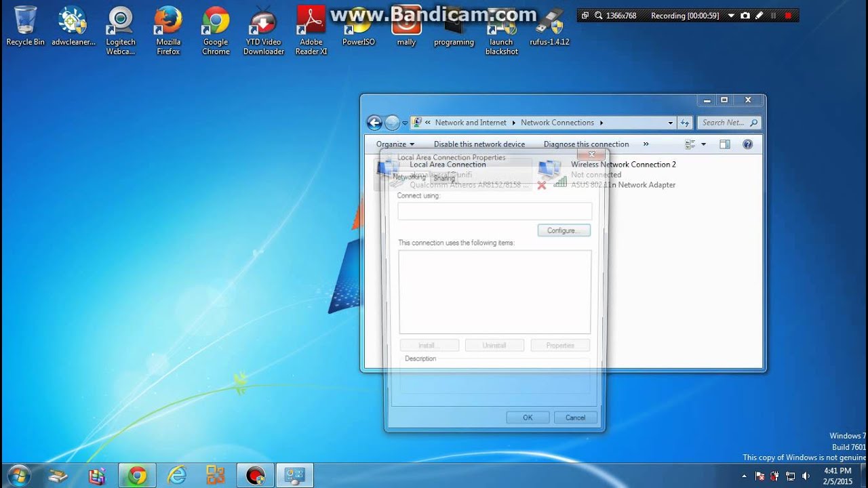Open the Recycle Bin desktop icon
Screen dimensions: 868x488
pos(25,27)
